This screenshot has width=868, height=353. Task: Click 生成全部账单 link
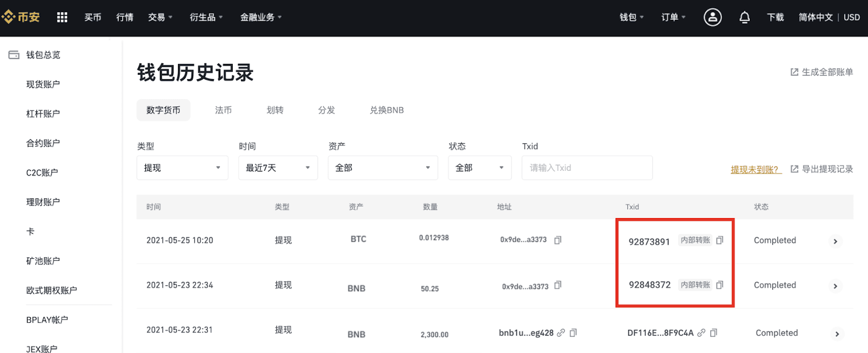point(821,72)
